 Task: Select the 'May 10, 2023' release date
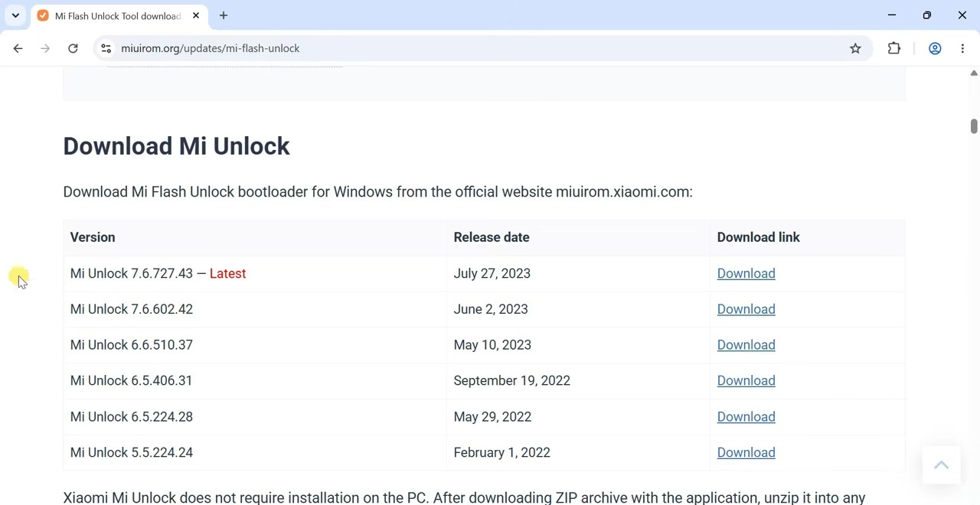(x=492, y=345)
